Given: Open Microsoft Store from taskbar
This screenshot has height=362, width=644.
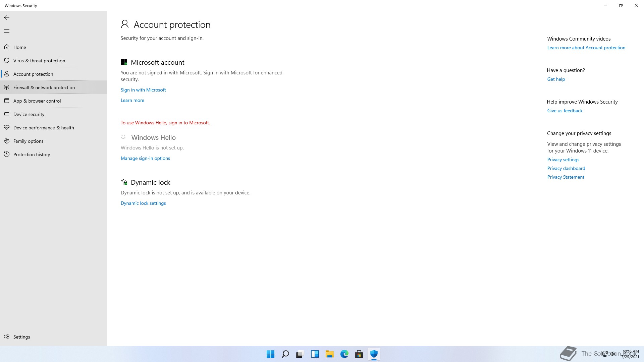Looking at the screenshot, I should click(359, 354).
